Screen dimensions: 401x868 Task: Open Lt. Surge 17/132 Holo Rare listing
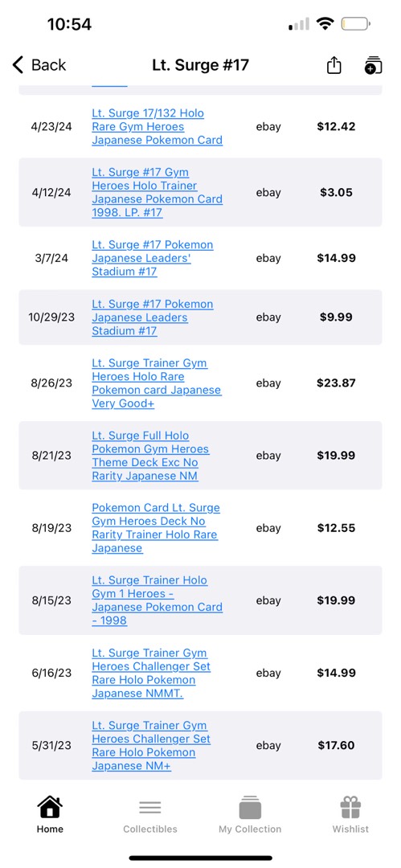pyautogui.click(x=158, y=127)
